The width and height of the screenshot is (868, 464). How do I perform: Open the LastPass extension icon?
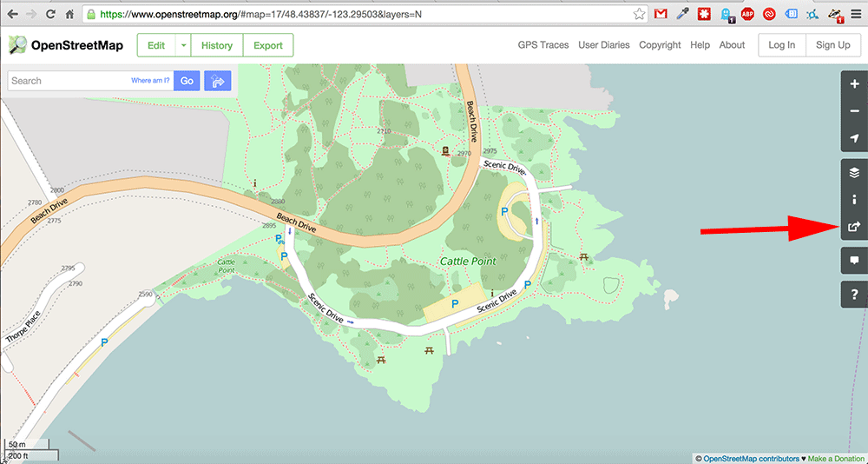coord(704,15)
